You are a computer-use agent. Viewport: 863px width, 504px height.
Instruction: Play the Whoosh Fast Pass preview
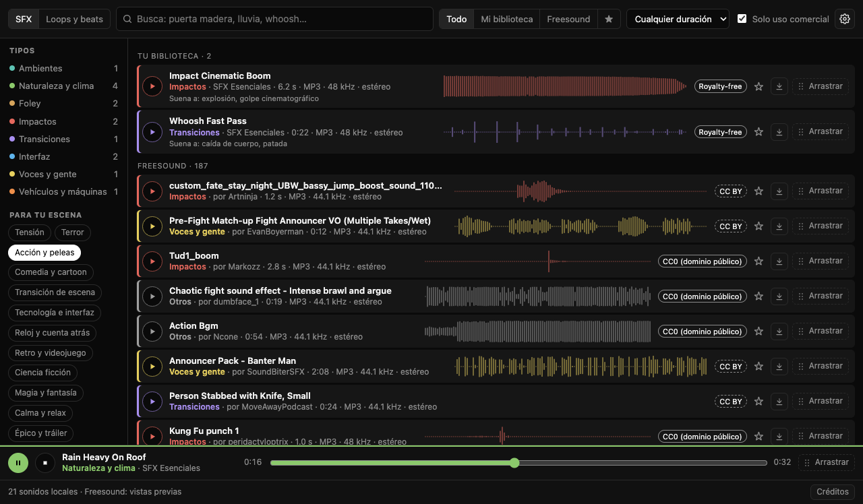point(152,131)
